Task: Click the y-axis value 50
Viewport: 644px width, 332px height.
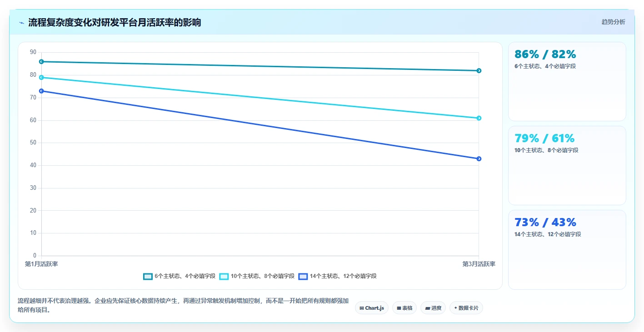Action: (x=33, y=143)
